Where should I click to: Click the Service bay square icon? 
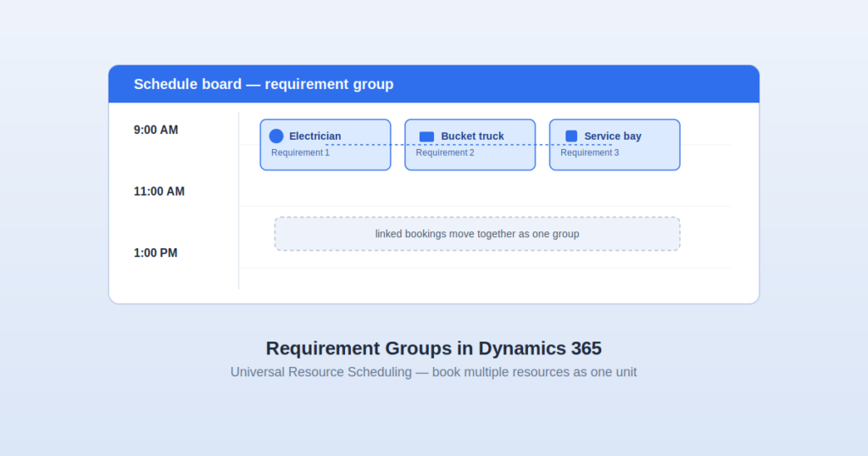(x=571, y=136)
